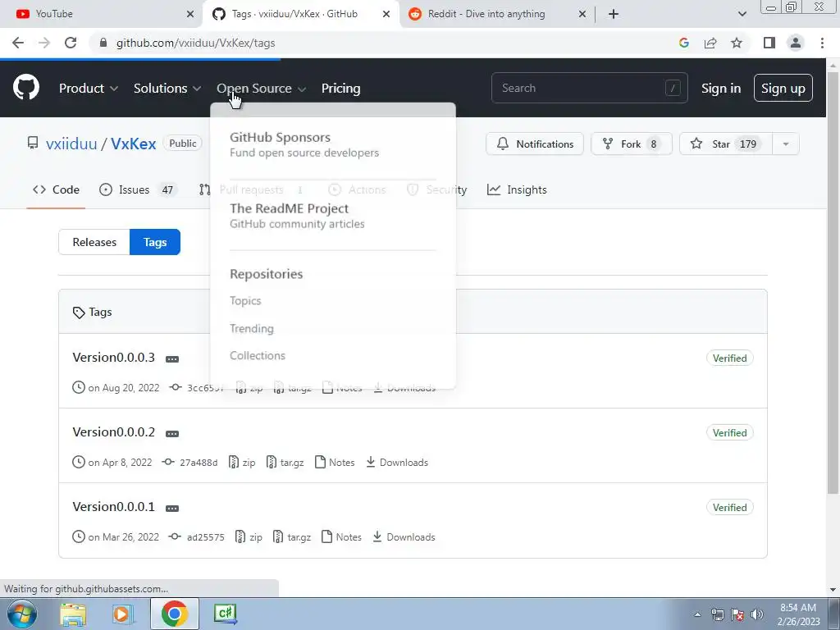
Task: Star the repository
Action: click(x=726, y=144)
